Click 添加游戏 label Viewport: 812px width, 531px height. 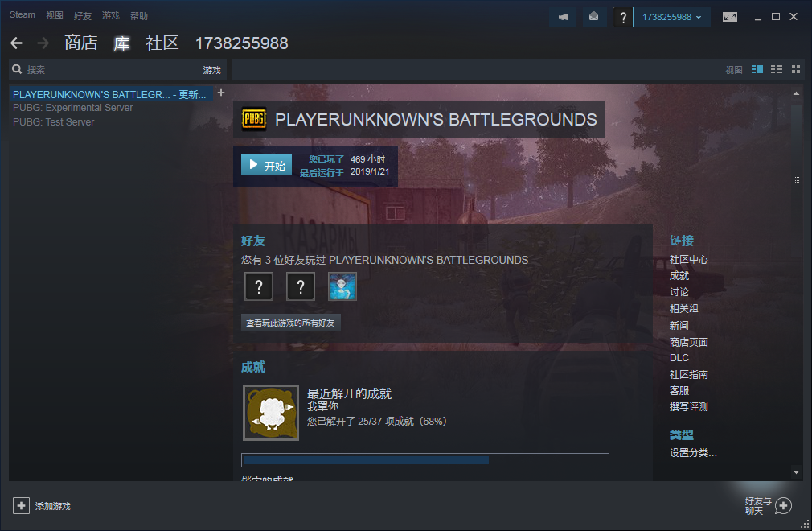tap(53, 506)
